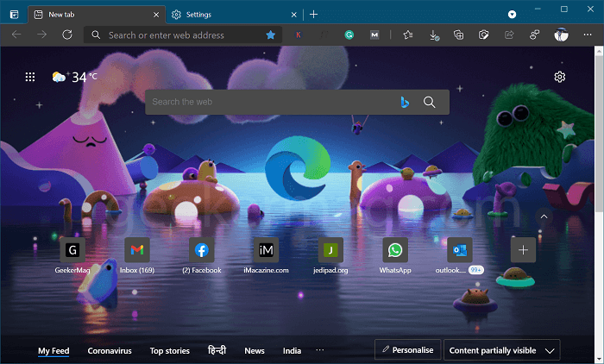Click the blue favorite star in address bar
604x364 pixels.
[x=271, y=35]
